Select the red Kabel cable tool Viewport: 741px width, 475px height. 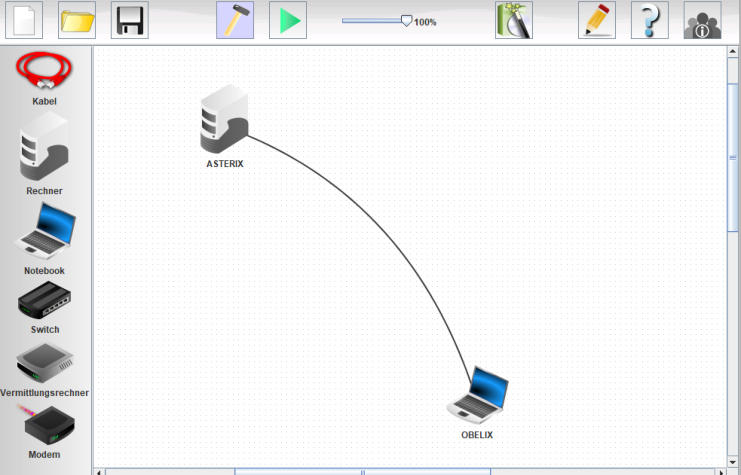[44, 70]
